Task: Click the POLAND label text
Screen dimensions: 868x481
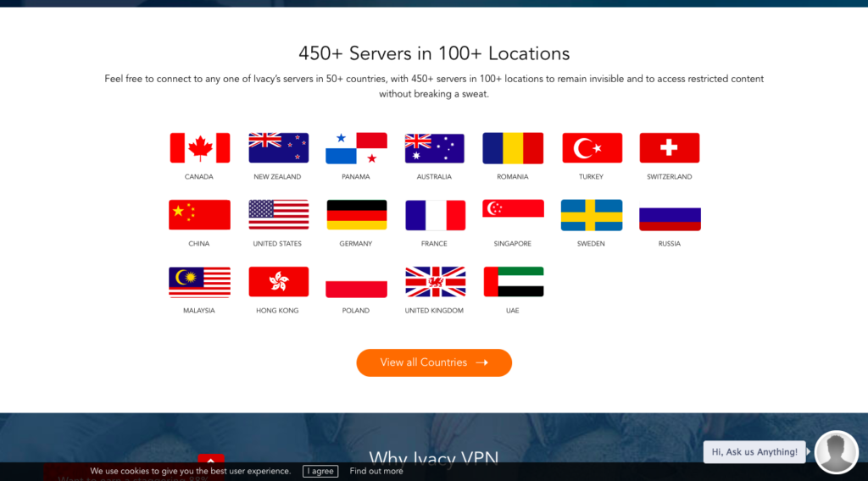Action: point(356,311)
